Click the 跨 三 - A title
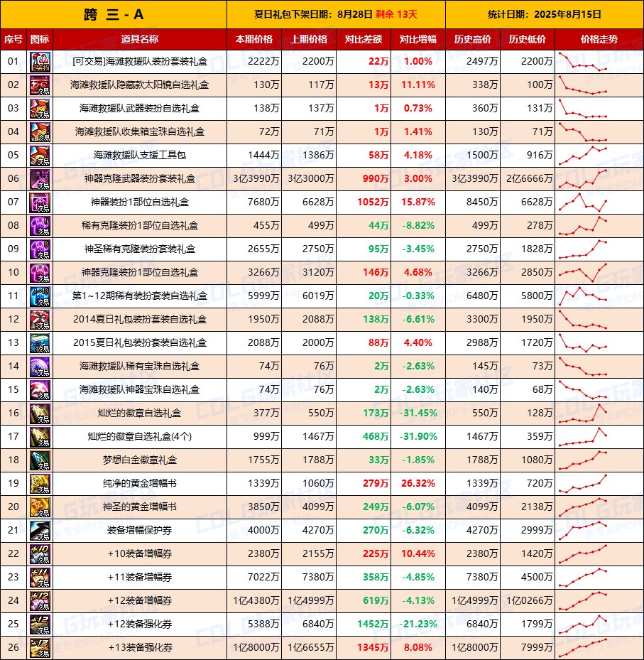Image resolution: width=644 pixels, height=660 pixels. click(x=114, y=15)
